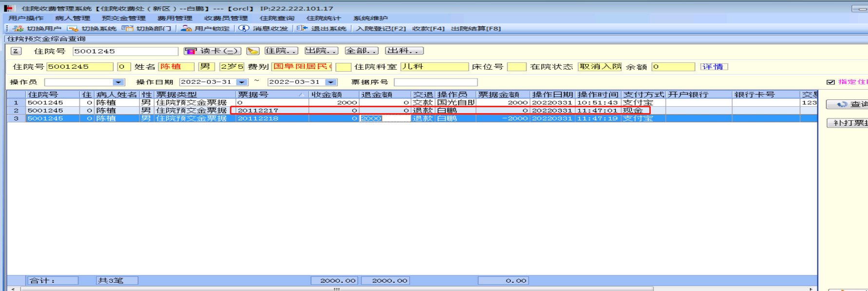The height and width of the screenshot is (291, 868).
Task: Click the 切换用户 switch user icon
Action: 18,28
